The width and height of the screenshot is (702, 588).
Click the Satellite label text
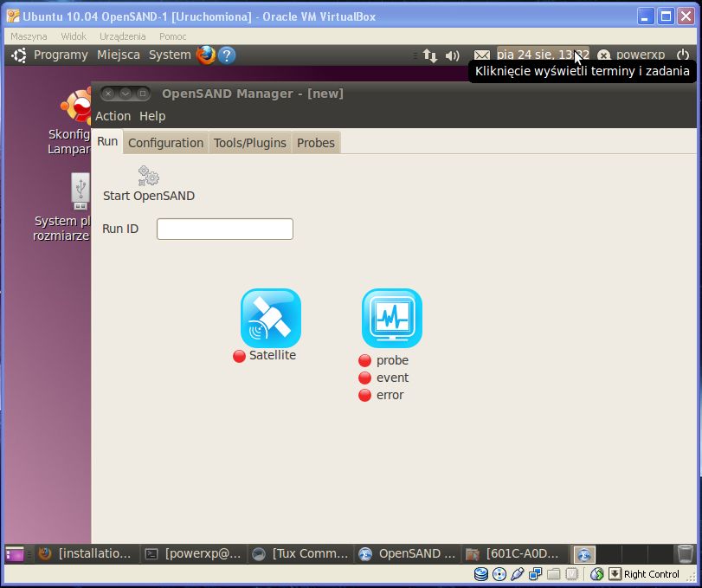[273, 355]
